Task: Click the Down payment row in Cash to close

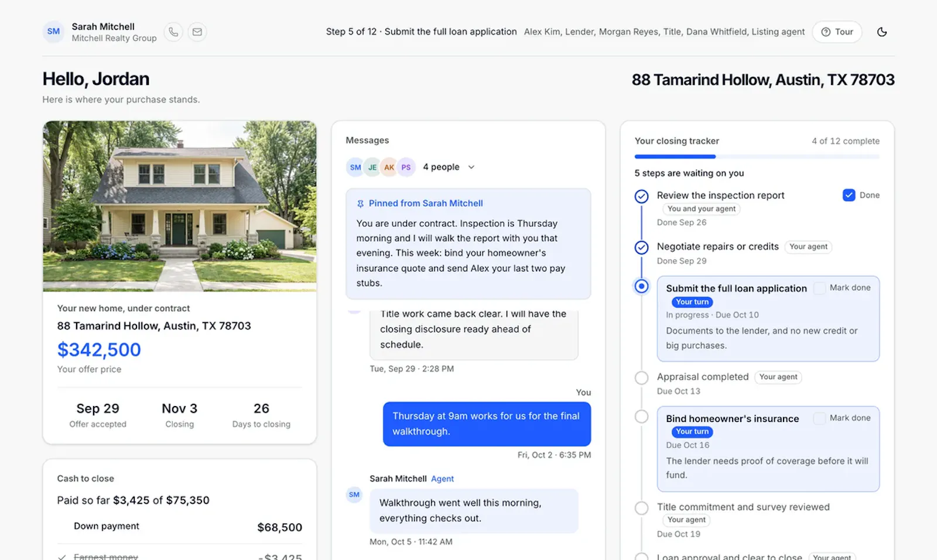Action: (180, 527)
